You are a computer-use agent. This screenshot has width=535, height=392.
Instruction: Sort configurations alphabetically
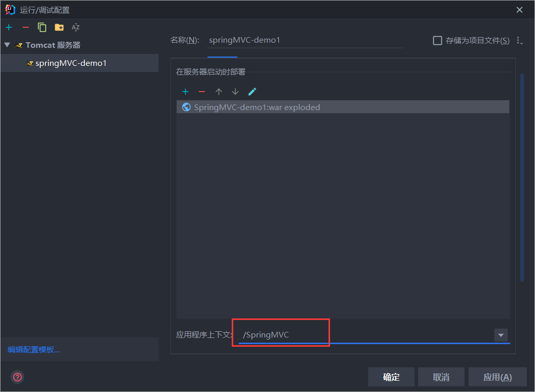[75, 27]
